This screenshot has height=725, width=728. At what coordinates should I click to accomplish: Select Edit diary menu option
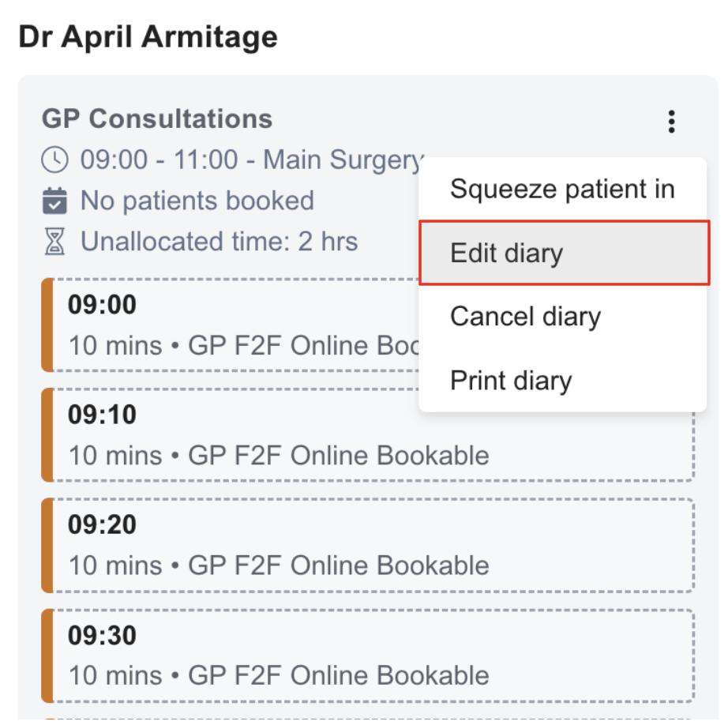(564, 254)
